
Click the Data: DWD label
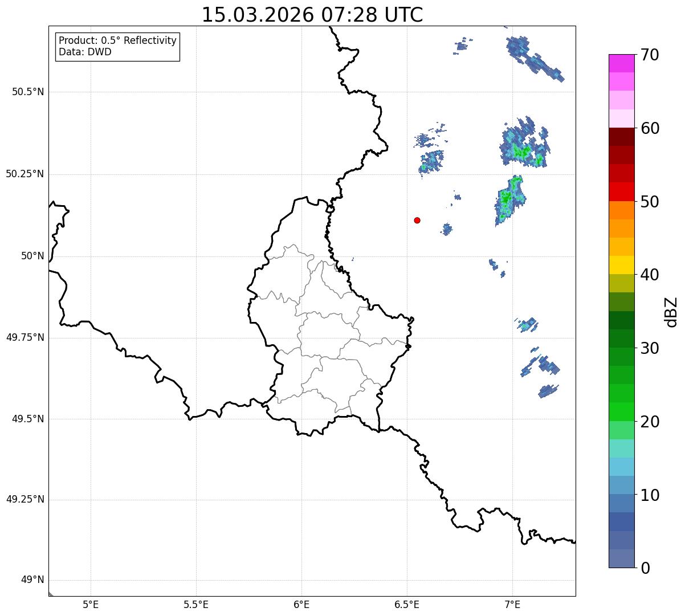tap(85, 52)
